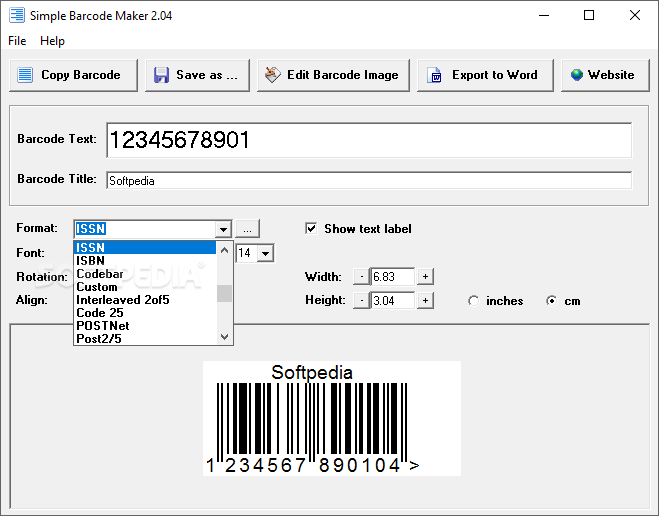
Task: Click the Export to Word document icon
Action: pos(434,75)
